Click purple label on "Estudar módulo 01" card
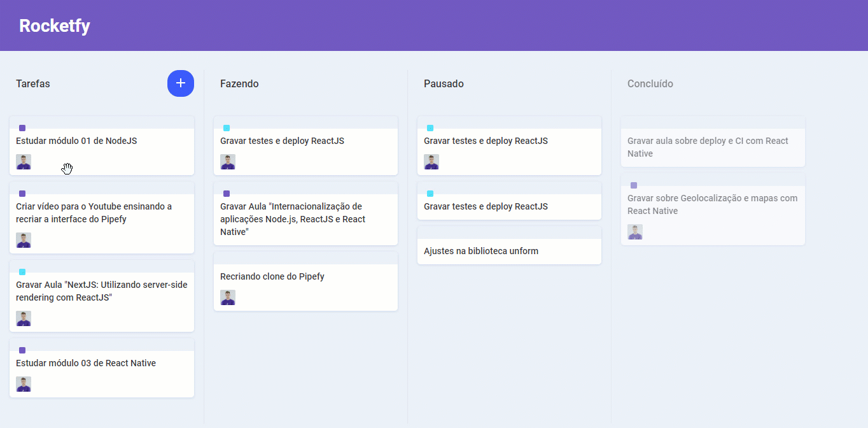The height and width of the screenshot is (428, 868). point(22,128)
